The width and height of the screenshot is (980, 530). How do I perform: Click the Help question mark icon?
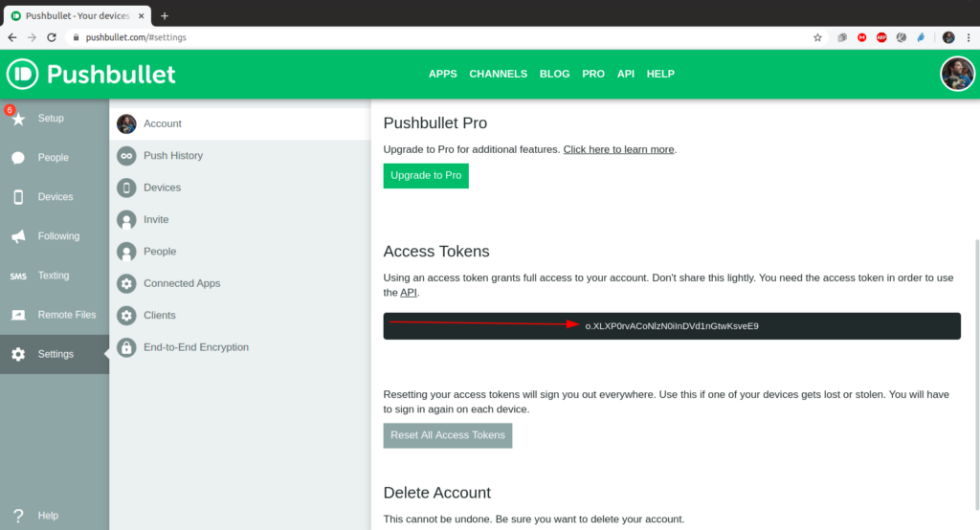(18, 516)
